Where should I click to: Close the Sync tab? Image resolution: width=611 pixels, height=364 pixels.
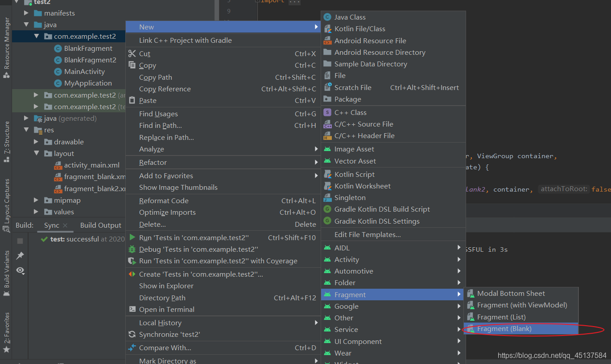click(x=65, y=225)
